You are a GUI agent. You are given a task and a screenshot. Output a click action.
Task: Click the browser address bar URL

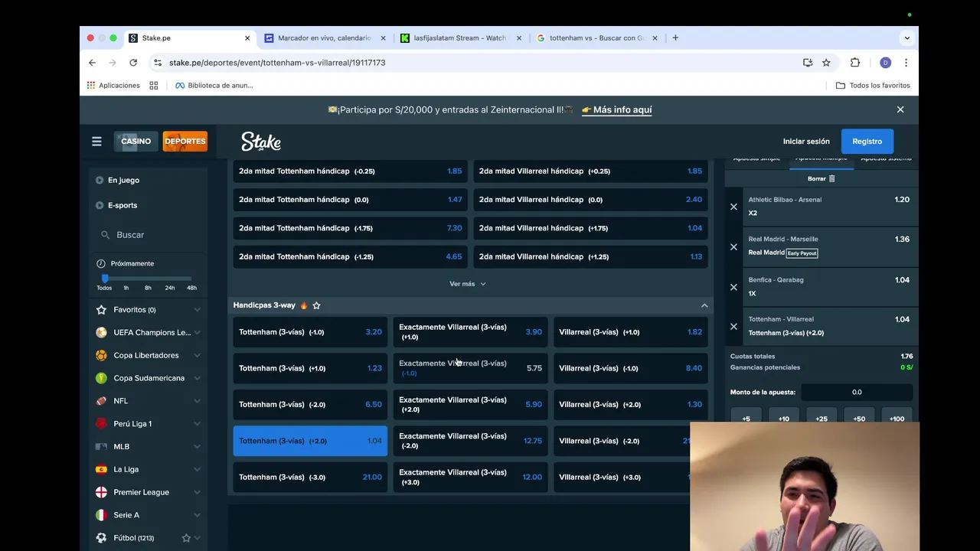tap(277, 63)
